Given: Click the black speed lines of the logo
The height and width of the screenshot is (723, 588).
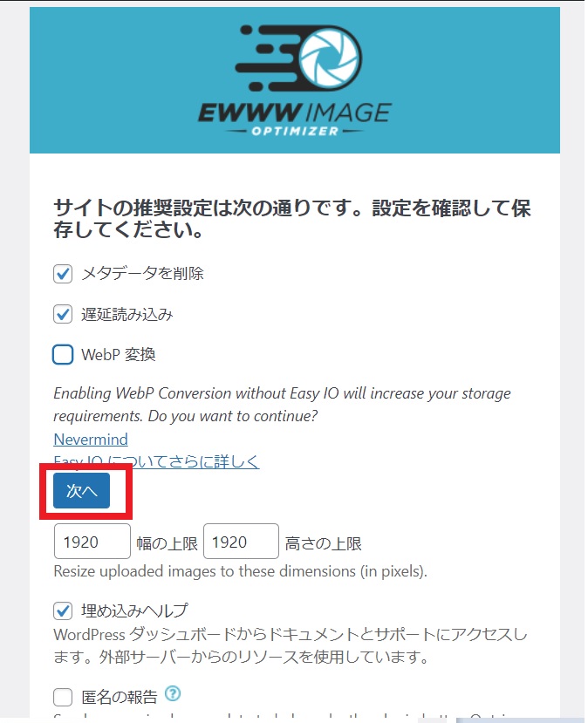Looking at the screenshot, I should tap(268, 58).
